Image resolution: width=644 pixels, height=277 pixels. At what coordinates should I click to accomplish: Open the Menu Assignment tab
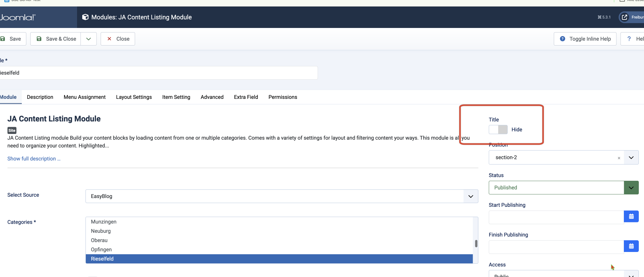85,97
